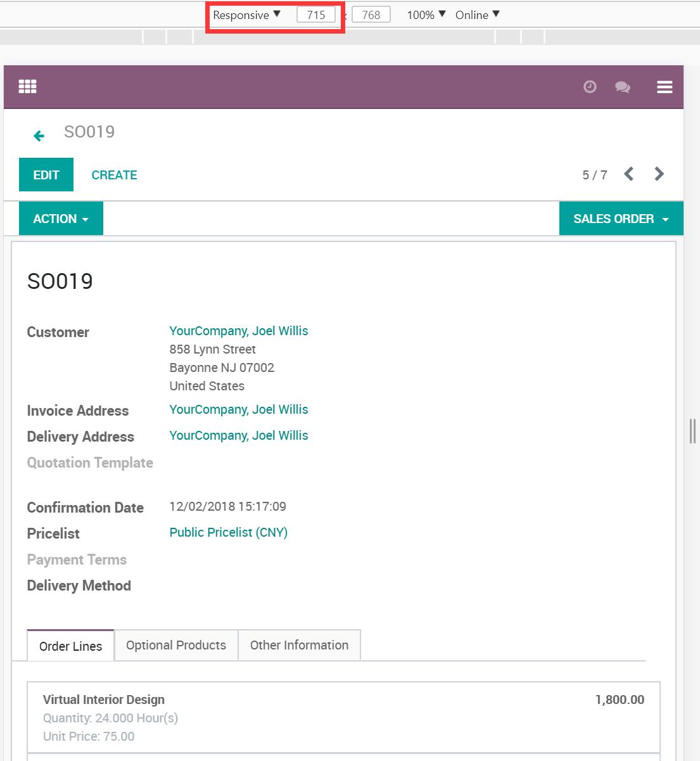Open the chat conversations icon

tap(622, 87)
